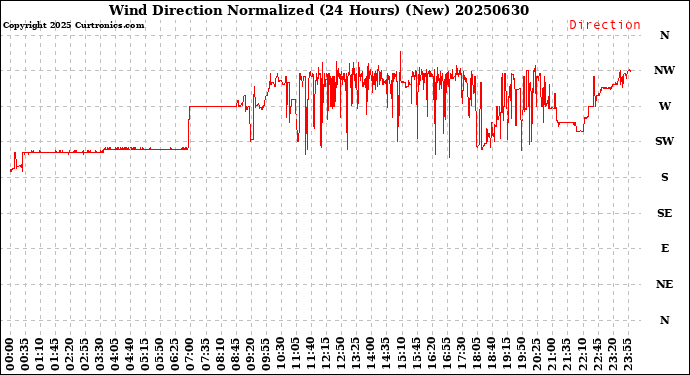
Task: Click the '21:00' time label
Action: pos(551,354)
